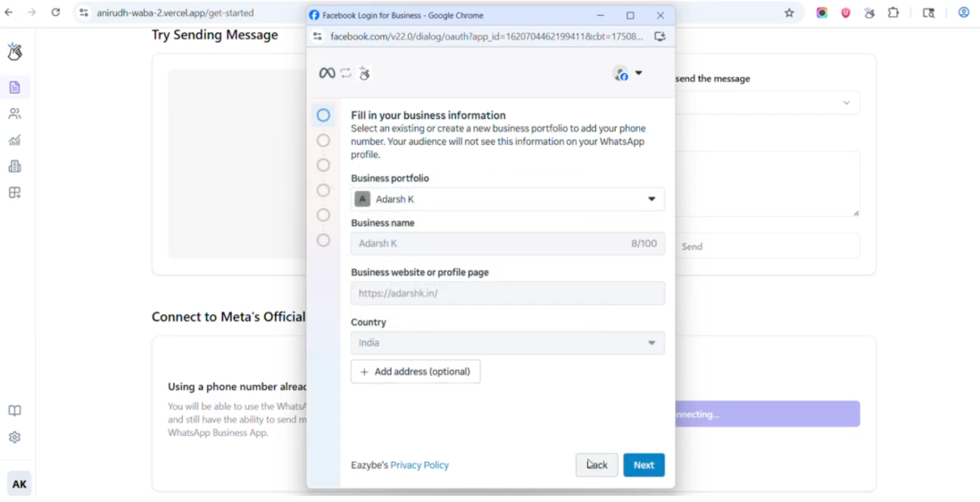This screenshot has width=980, height=502.
Task: Click the Back button in popup
Action: pyautogui.click(x=597, y=465)
